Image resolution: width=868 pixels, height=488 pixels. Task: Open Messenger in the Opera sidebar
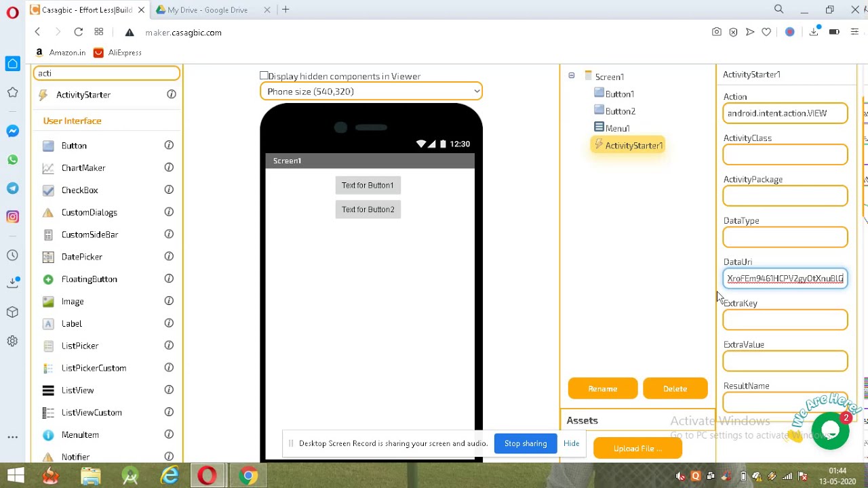point(12,131)
